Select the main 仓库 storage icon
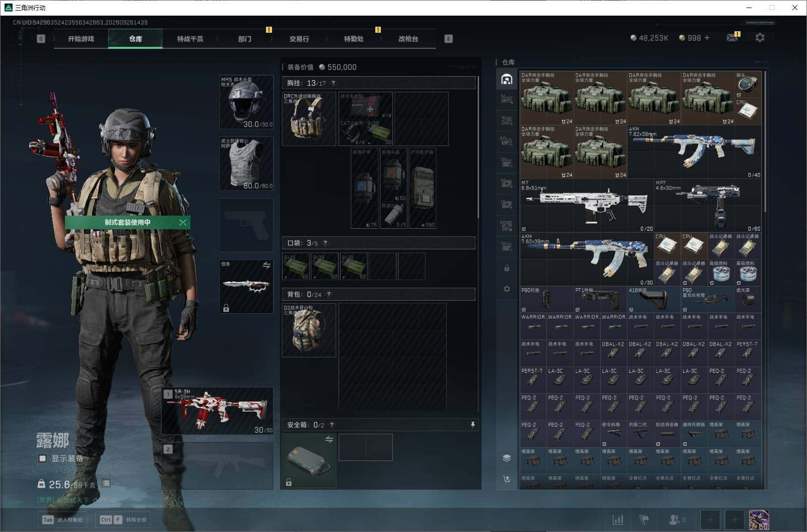This screenshot has width=807, height=532. point(507,79)
